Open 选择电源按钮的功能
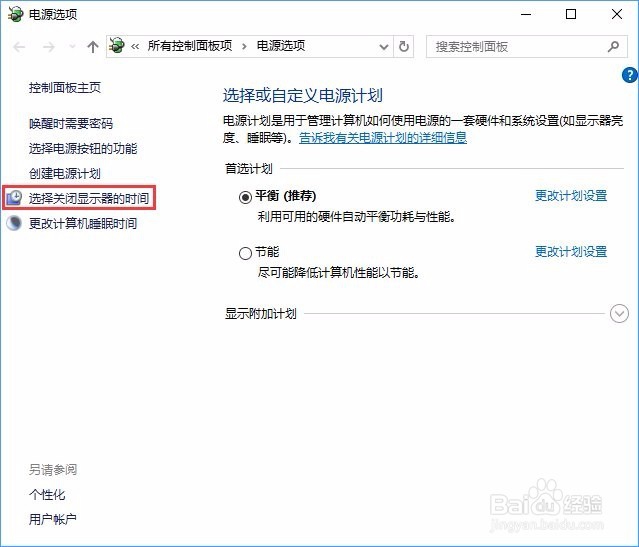Image resolution: width=639 pixels, height=547 pixels. tap(83, 148)
